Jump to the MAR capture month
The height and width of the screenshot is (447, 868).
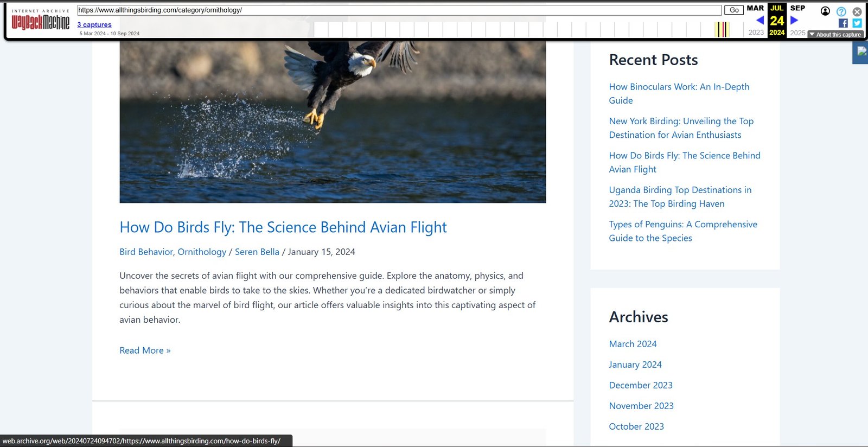[755, 8]
